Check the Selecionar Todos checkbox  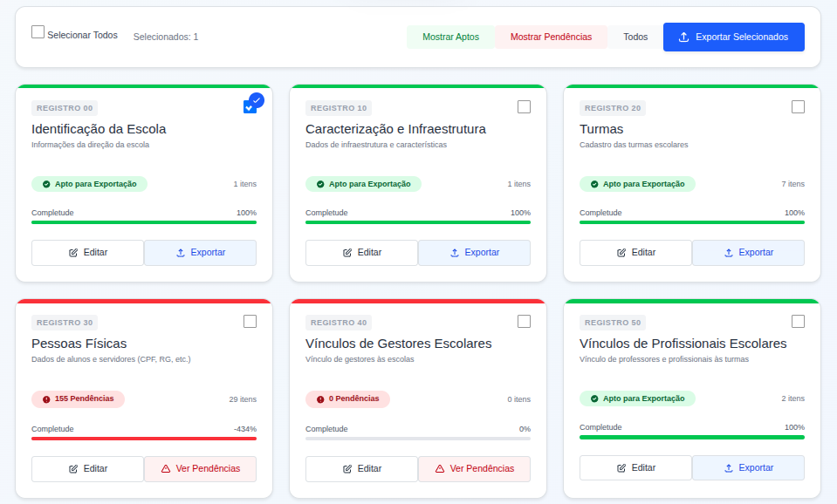[38, 32]
